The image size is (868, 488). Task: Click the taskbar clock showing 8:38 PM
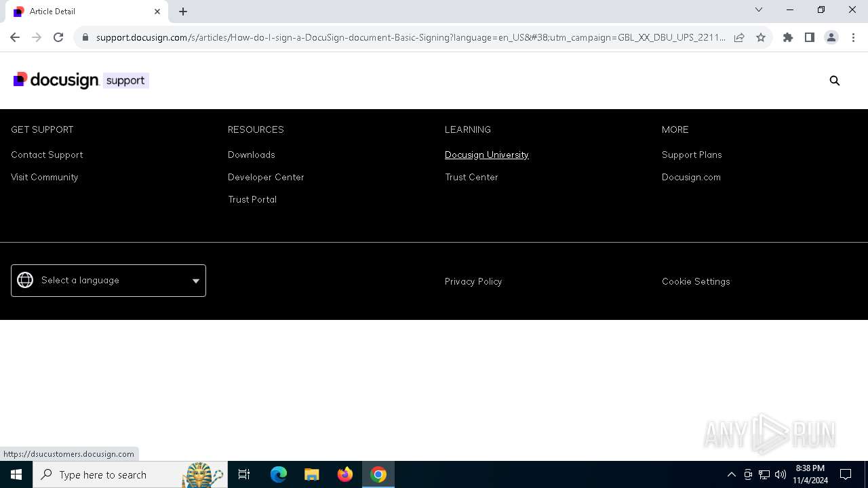click(x=810, y=474)
